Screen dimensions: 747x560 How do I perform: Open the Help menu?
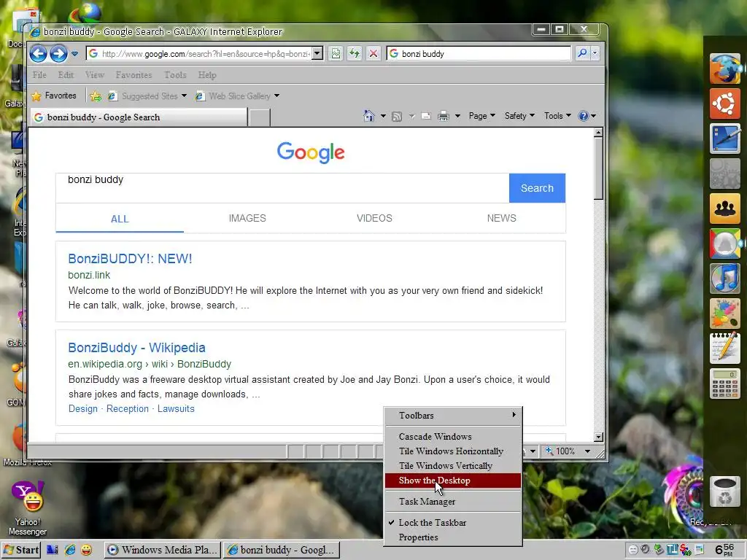[207, 75]
